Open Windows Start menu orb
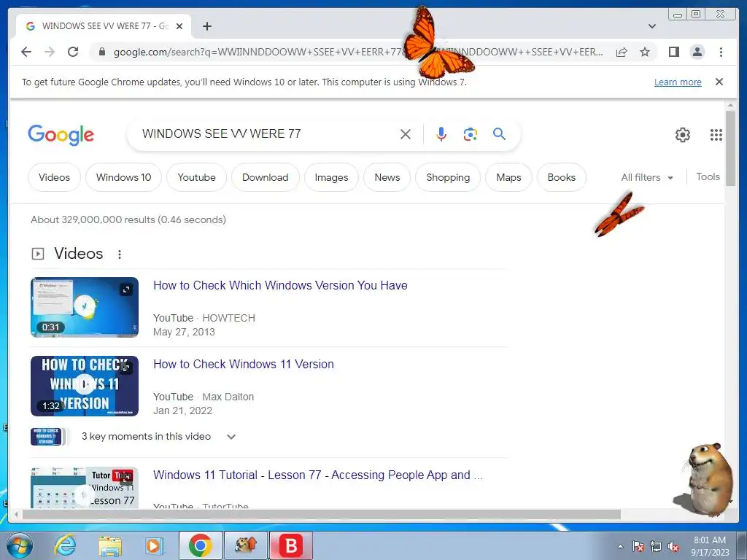Screen dimensions: 747x560 (x=20, y=545)
